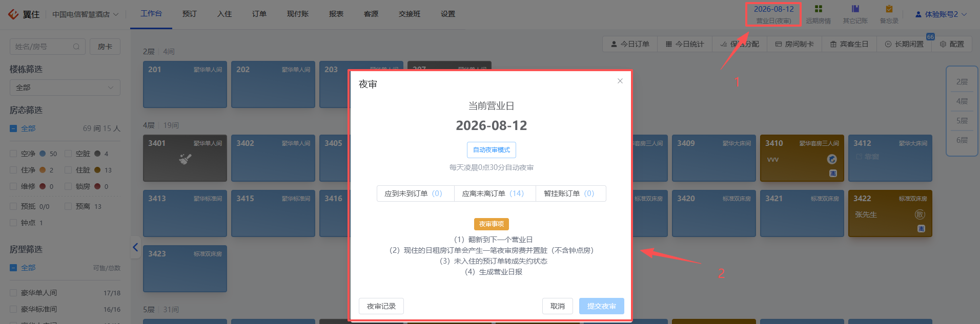Check the 空净 filter
The height and width of the screenshot is (324, 980).
(14, 154)
